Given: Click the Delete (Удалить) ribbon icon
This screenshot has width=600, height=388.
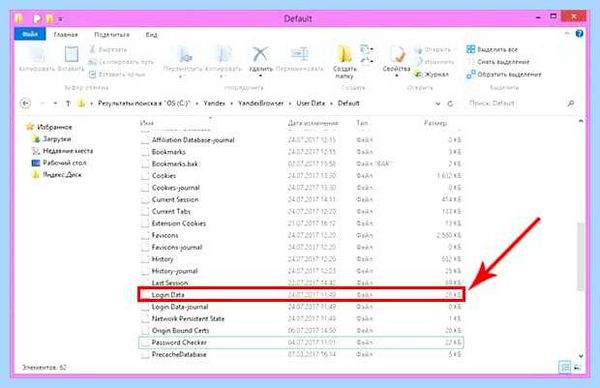Looking at the screenshot, I should [260, 54].
